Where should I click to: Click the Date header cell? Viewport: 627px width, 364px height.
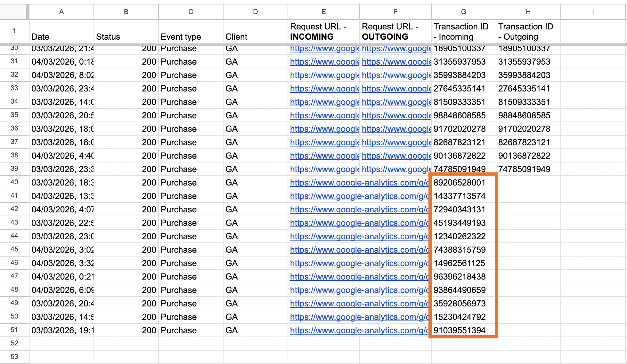click(x=61, y=31)
